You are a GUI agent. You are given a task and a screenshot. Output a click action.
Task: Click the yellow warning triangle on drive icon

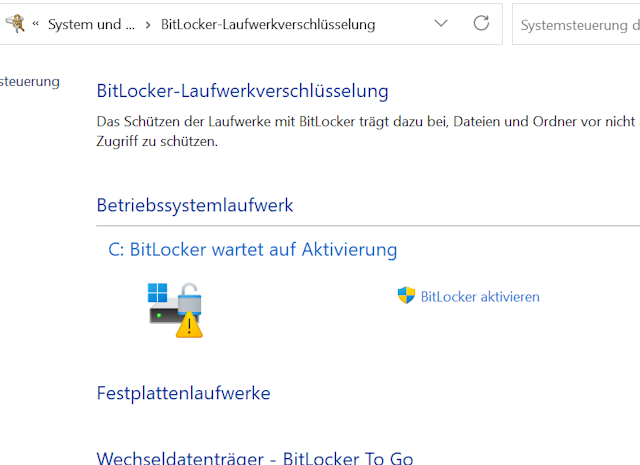point(189,324)
